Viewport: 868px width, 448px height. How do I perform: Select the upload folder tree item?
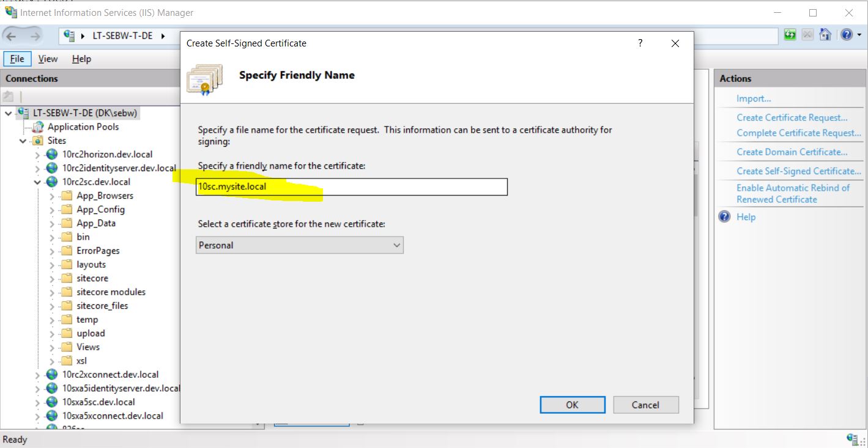pos(91,333)
